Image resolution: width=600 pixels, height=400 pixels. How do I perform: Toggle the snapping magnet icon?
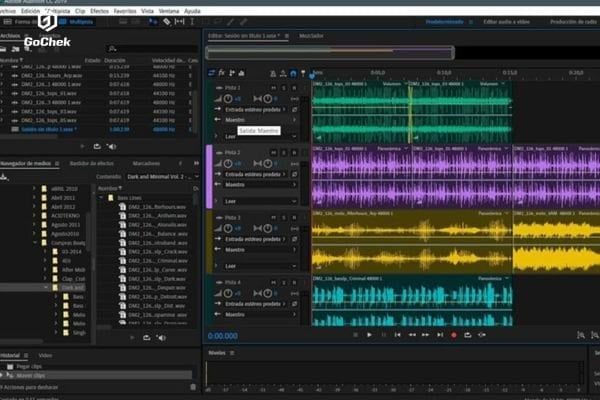click(x=291, y=73)
